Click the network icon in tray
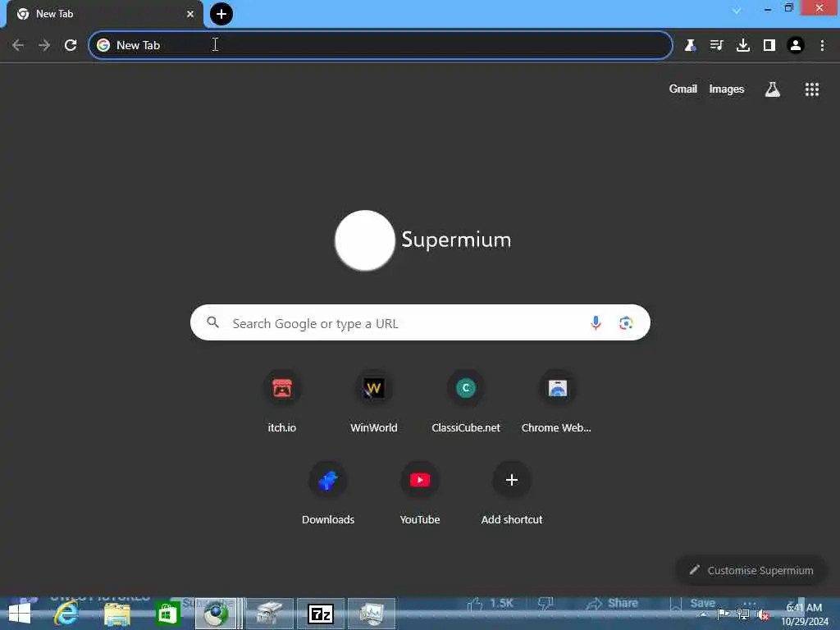The height and width of the screenshot is (630, 840). [742, 614]
